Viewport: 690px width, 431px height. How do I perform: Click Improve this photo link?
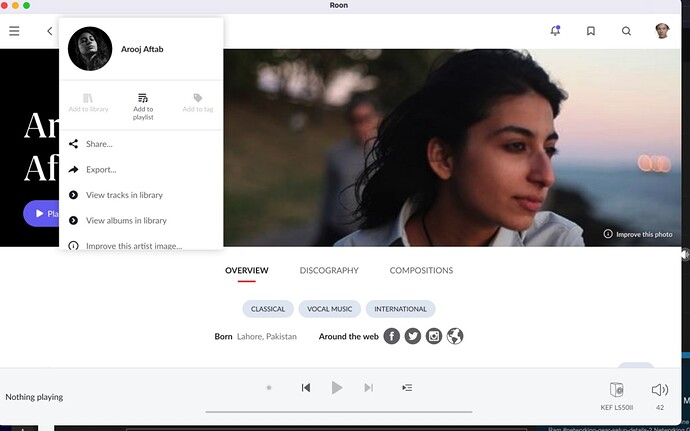[638, 234]
